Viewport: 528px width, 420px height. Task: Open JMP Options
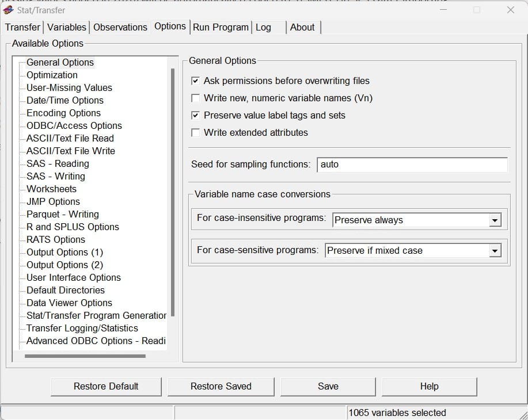point(53,201)
